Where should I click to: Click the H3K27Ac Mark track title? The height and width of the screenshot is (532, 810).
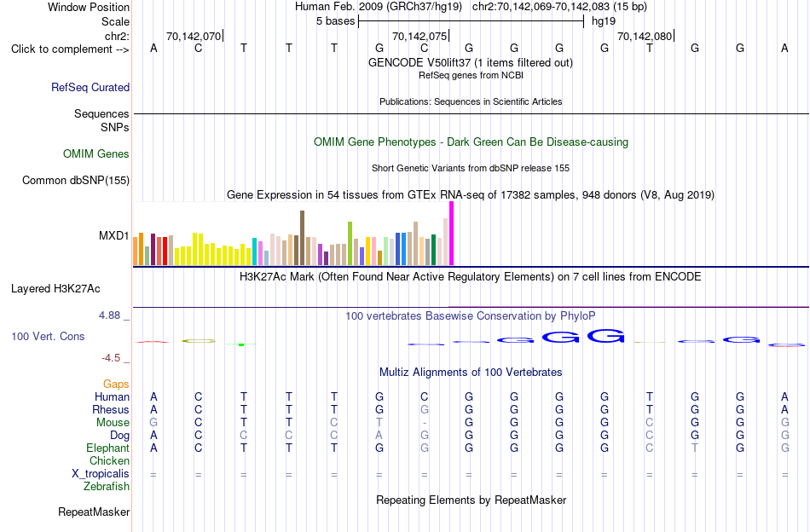click(x=471, y=277)
